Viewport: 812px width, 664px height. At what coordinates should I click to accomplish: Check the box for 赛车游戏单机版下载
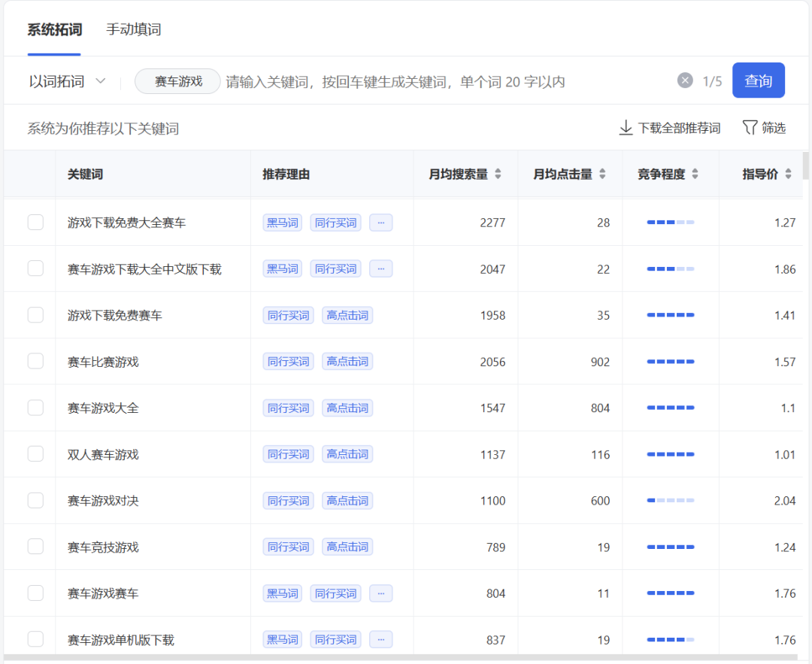click(x=35, y=639)
